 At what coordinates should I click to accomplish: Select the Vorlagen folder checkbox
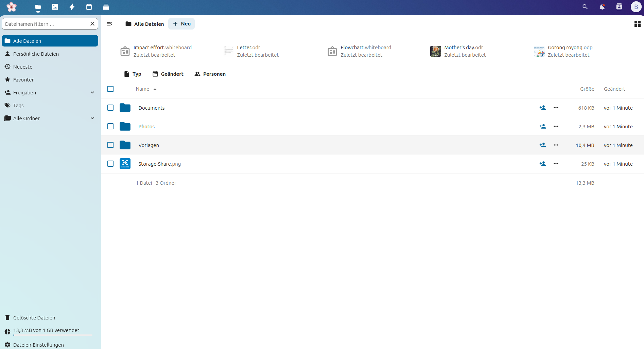tap(110, 145)
